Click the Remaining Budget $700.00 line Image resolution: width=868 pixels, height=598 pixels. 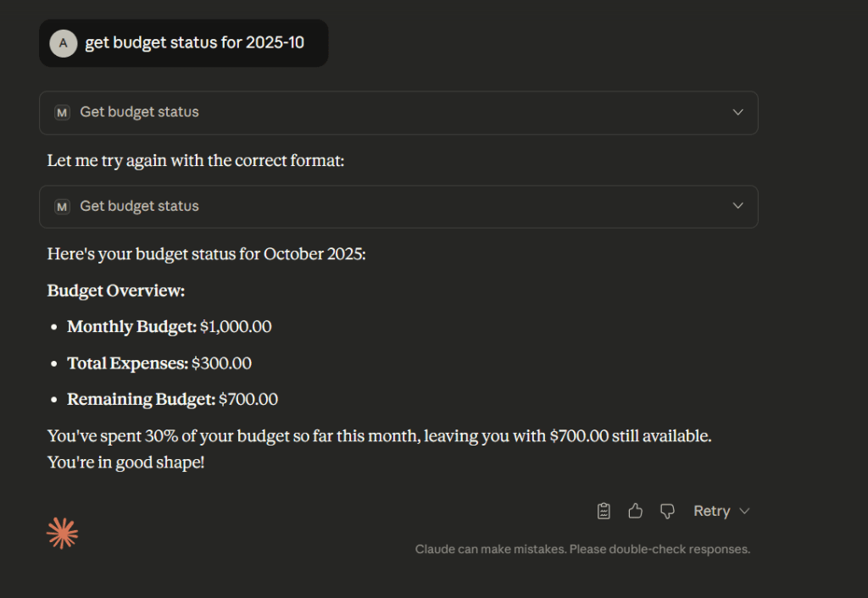point(172,399)
